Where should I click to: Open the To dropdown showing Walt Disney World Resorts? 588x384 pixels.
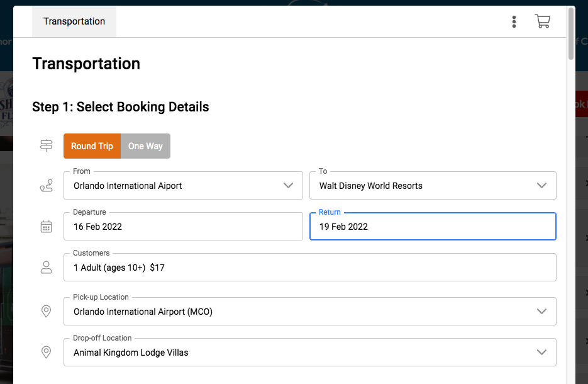tap(541, 186)
